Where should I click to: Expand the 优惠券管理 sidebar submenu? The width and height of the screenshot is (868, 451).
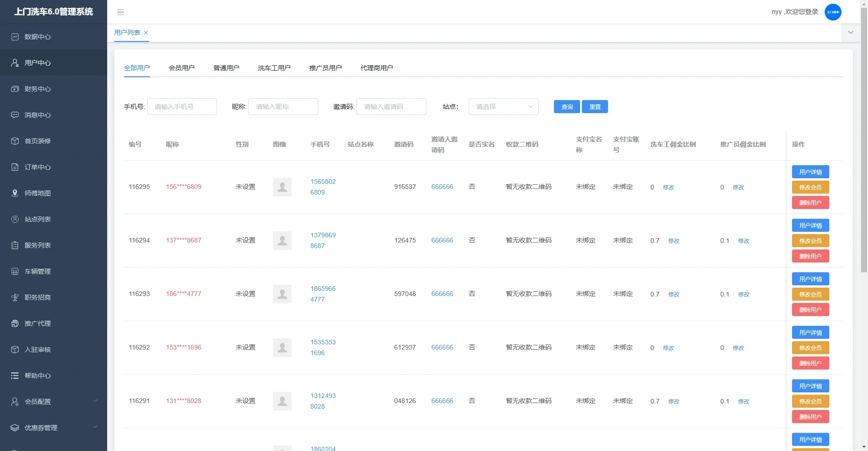point(95,427)
